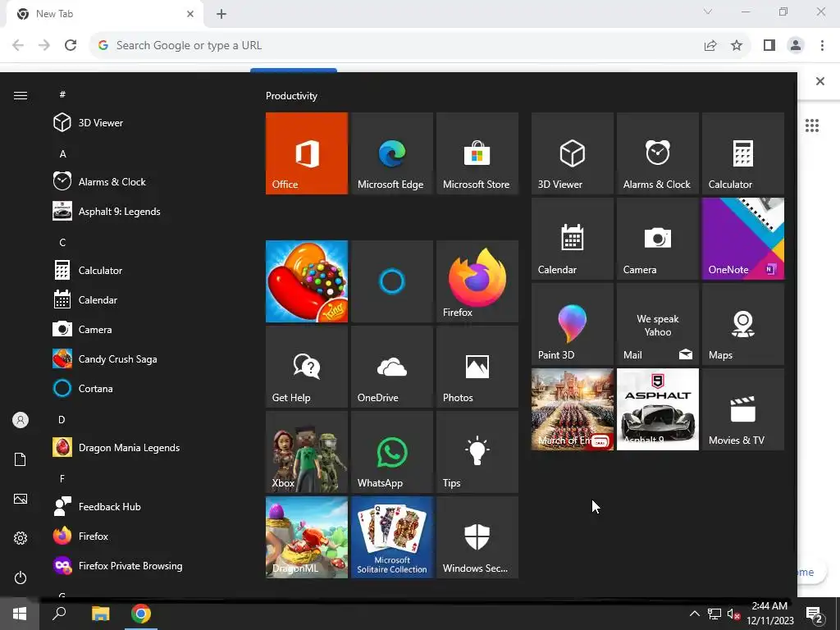This screenshot has height=630, width=840.
Task: Click the letter A section header
Action: (x=62, y=153)
